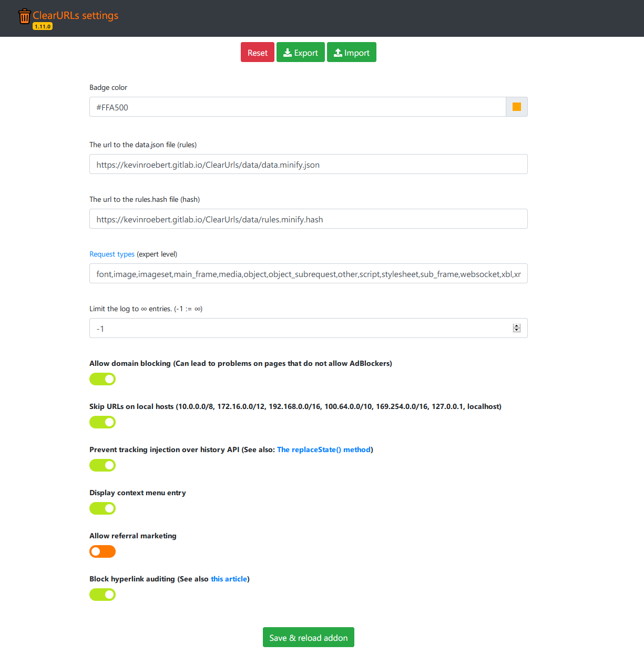
Task: Open the hyperlink auditing 'this article' link
Action: click(x=229, y=579)
